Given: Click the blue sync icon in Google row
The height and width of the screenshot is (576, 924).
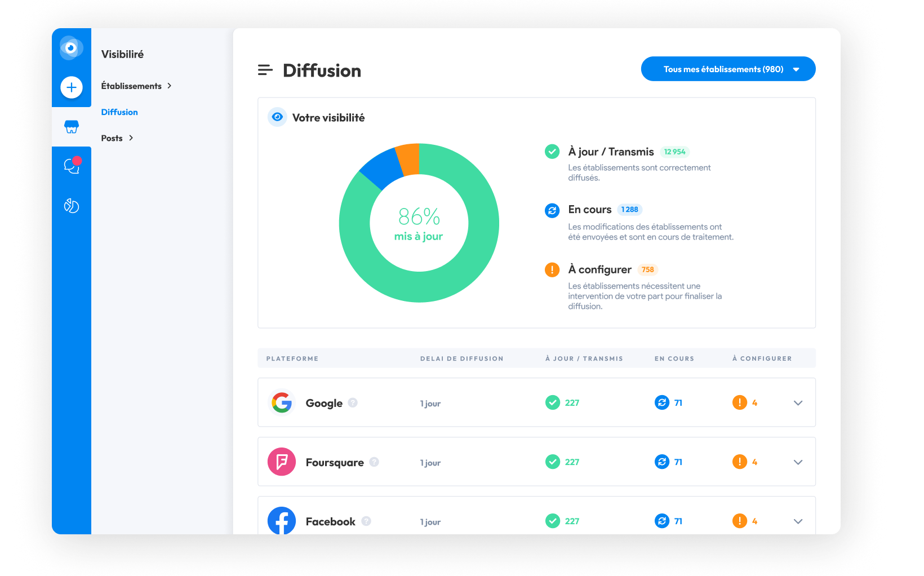Looking at the screenshot, I should (x=662, y=402).
